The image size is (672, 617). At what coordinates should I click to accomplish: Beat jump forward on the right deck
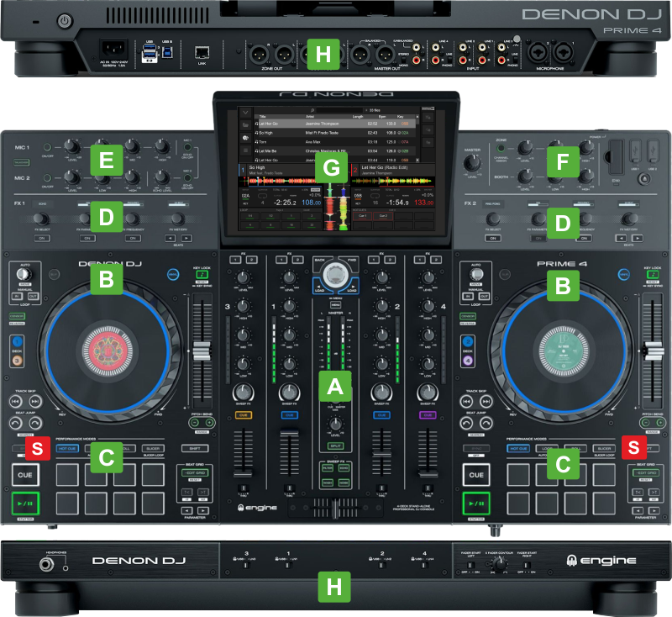[486, 423]
